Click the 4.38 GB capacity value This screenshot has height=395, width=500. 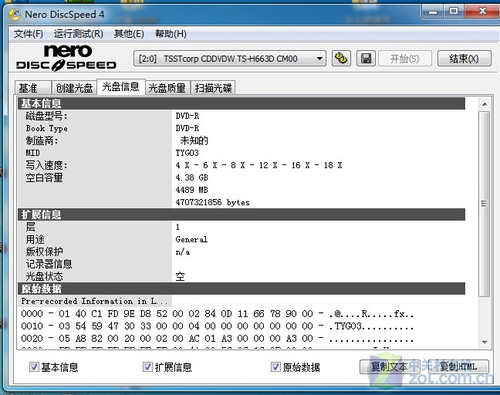(192, 178)
